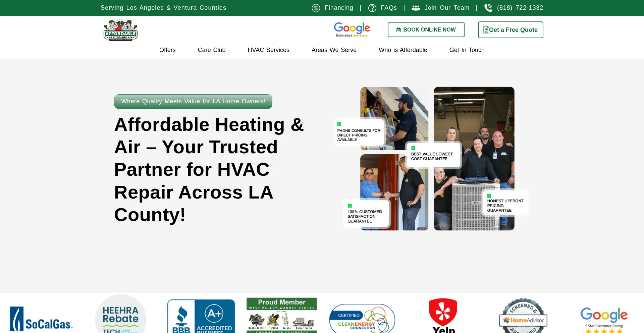Click the Yelp logo
Screen dimensions: 644x333
pyautogui.click(x=443, y=316)
